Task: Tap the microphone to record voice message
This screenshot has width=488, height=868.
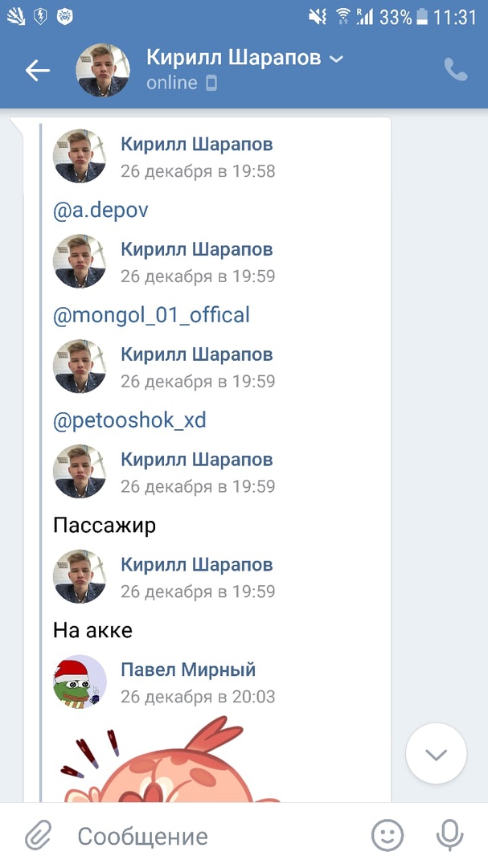Action: tap(449, 836)
